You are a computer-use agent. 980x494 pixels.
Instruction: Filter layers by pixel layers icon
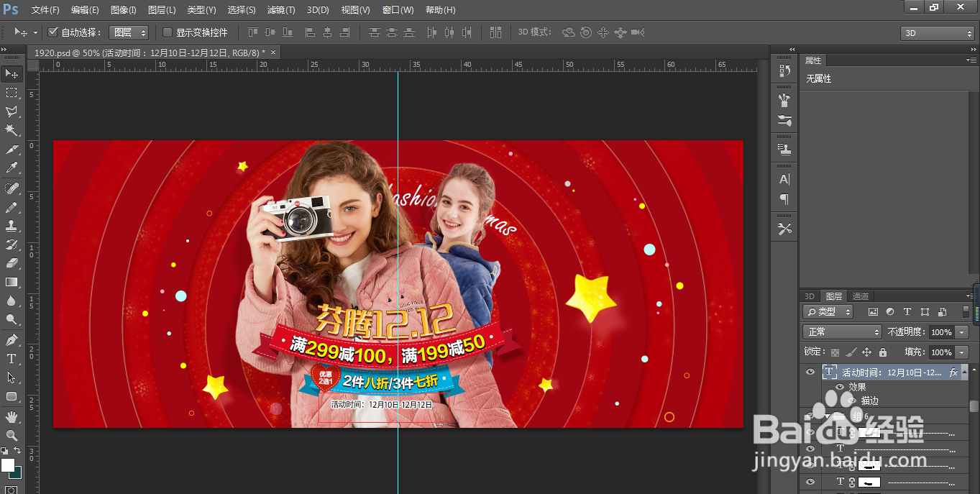[x=873, y=312]
